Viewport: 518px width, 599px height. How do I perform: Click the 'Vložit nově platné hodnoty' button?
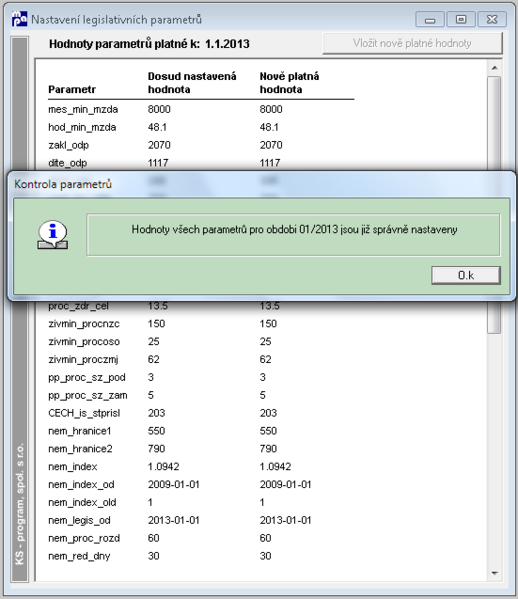point(412,43)
